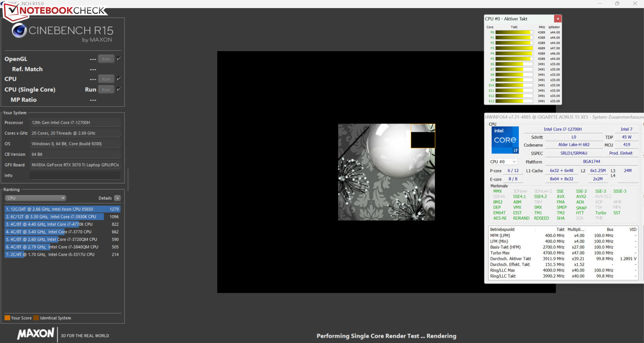This screenshot has height=343, width=644.
Task: Toggle the CPU test checkbox
Action: click(119, 79)
